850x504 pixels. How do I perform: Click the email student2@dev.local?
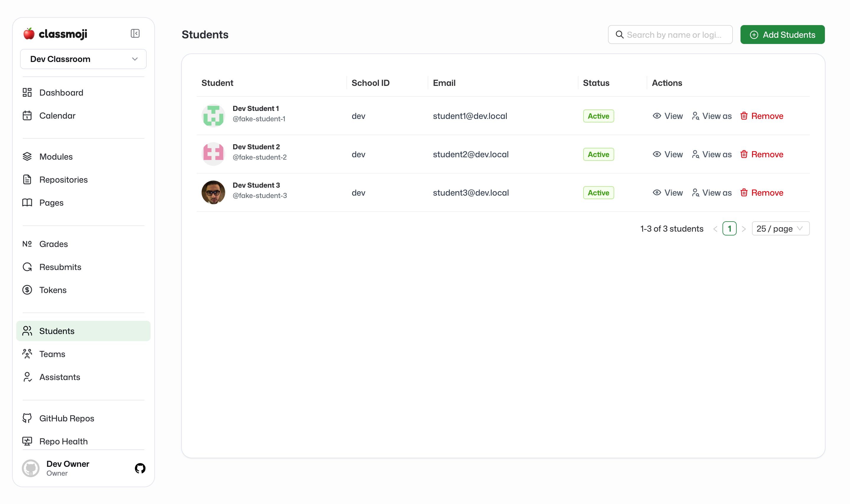[x=471, y=155]
